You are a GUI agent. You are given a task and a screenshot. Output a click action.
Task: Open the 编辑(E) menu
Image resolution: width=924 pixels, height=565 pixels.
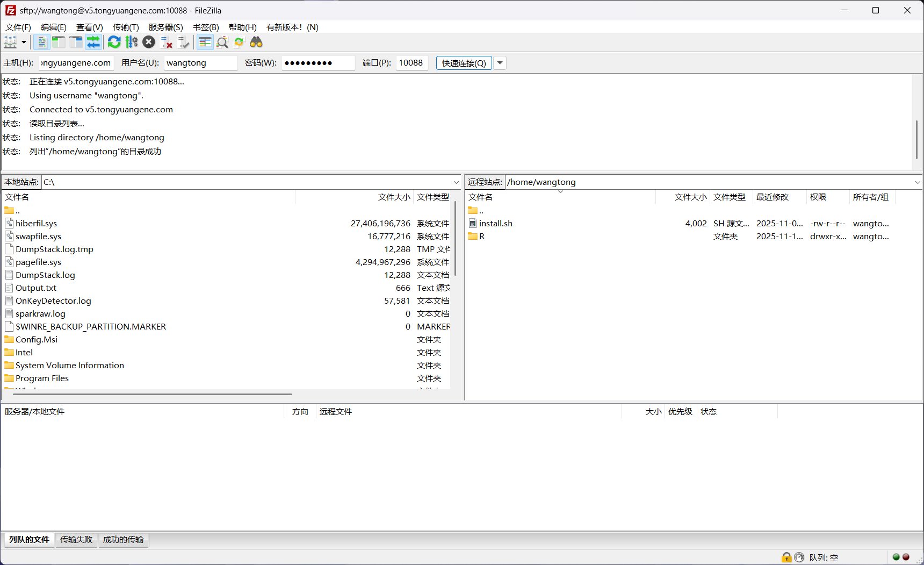pos(54,27)
